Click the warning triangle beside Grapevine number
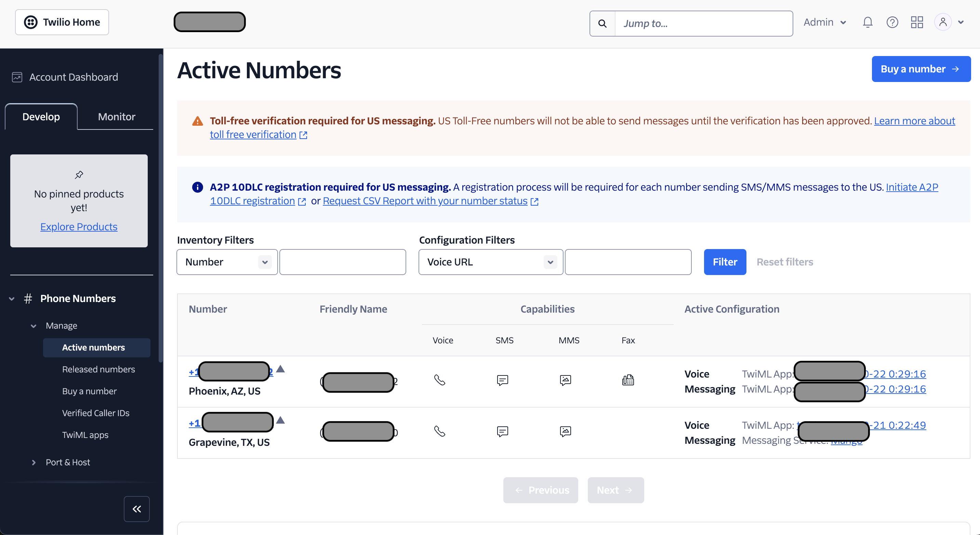Screen dimensions: 980x535 pyautogui.click(x=280, y=420)
